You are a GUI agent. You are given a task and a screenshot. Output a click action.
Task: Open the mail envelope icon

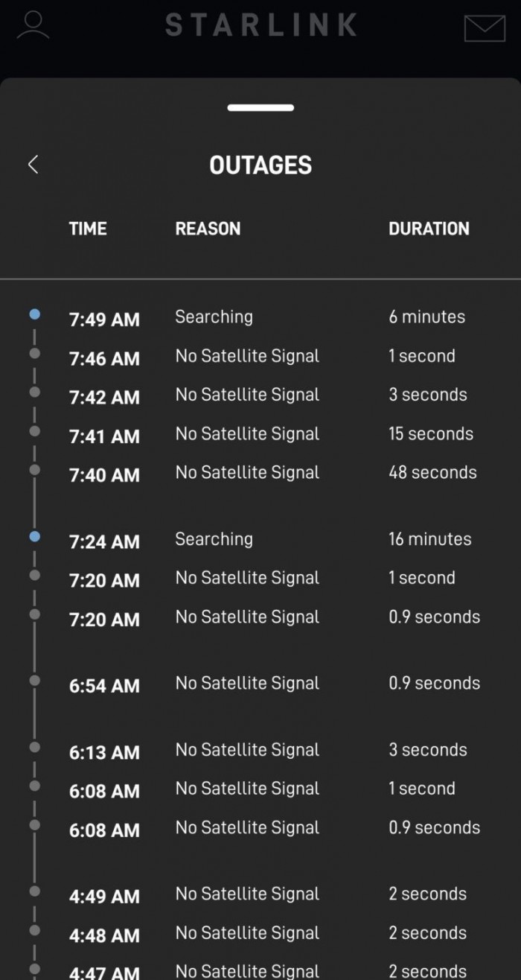click(x=485, y=28)
